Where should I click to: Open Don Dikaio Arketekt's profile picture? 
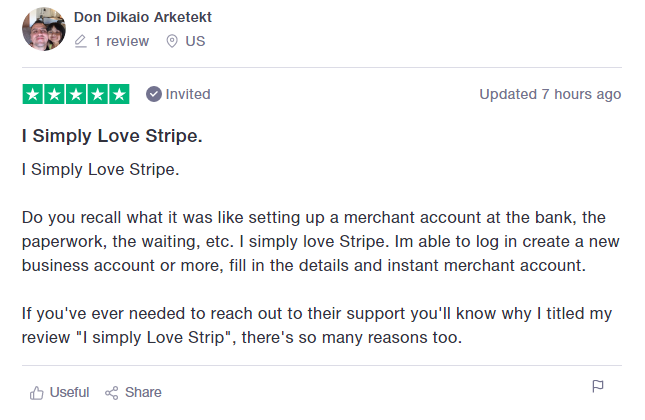(x=43, y=29)
